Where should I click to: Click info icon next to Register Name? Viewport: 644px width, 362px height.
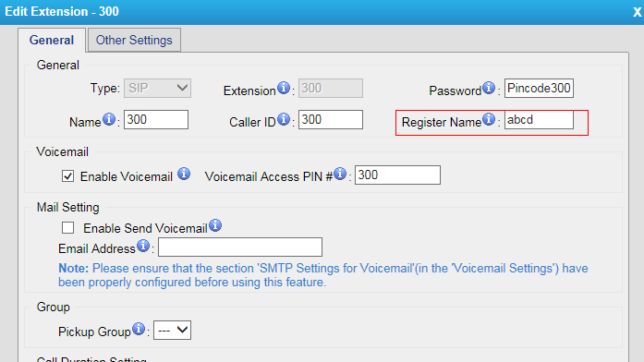pyautogui.click(x=489, y=119)
